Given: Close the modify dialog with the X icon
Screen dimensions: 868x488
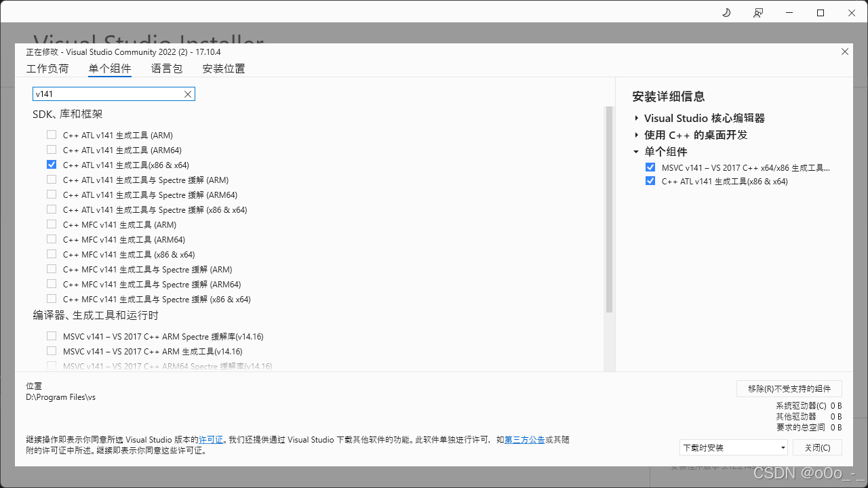Looking at the screenshot, I should click(844, 52).
